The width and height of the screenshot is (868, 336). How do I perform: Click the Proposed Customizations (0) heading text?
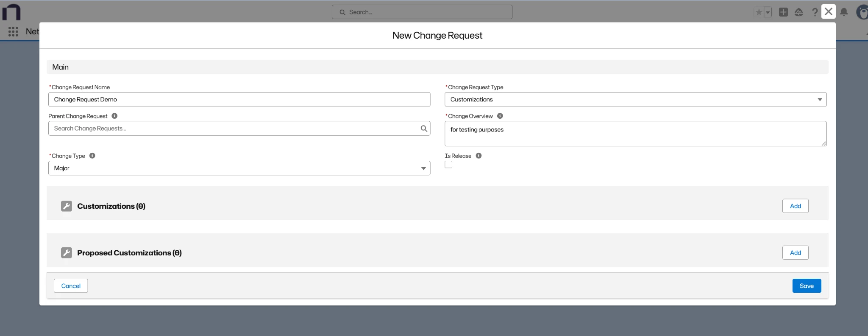pyautogui.click(x=129, y=253)
